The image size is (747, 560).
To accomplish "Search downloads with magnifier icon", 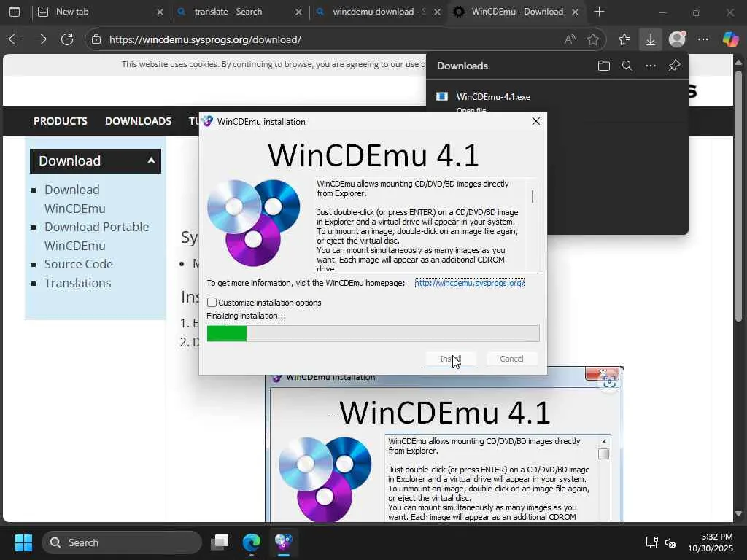I will click(x=627, y=66).
